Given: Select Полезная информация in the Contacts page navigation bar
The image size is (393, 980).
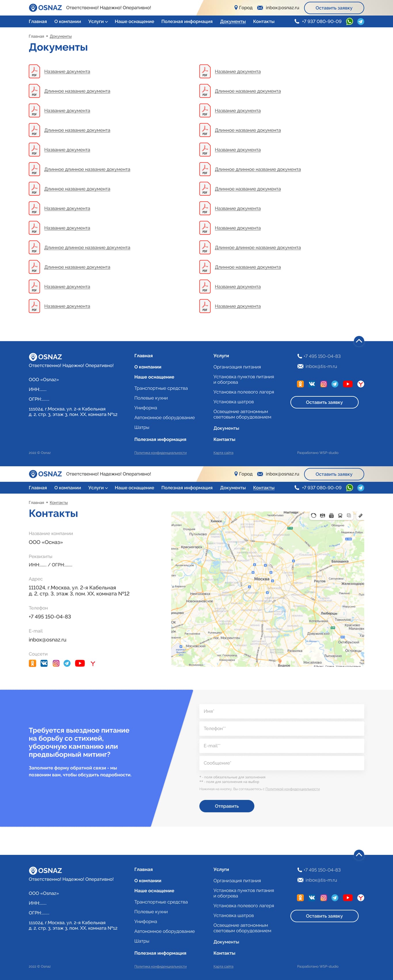Looking at the screenshot, I should [x=187, y=488].
